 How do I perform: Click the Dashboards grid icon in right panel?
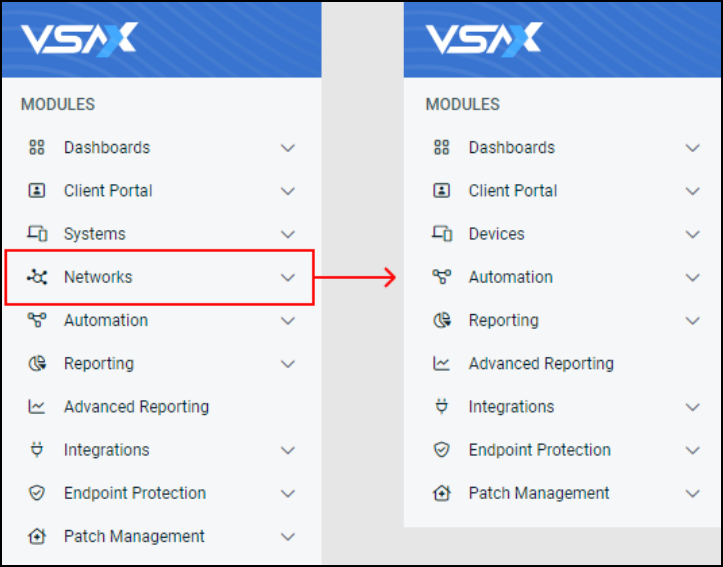442,148
